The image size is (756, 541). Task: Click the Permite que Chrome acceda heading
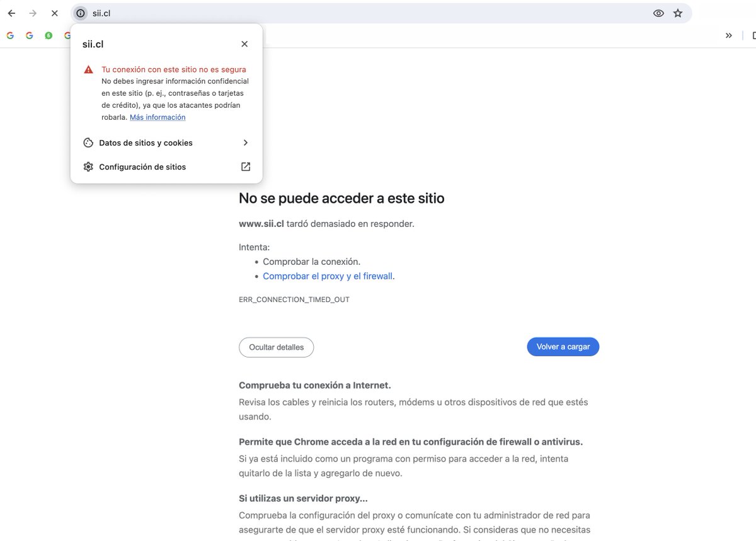[x=411, y=442]
